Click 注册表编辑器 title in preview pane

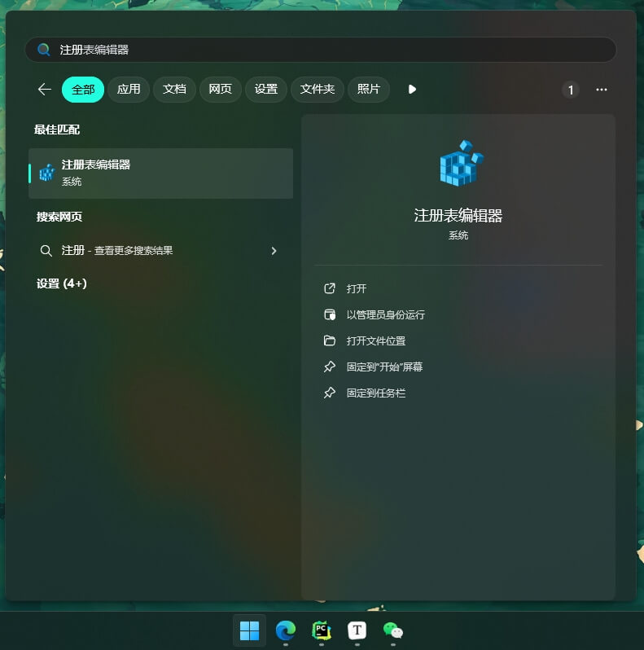pos(458,216)
